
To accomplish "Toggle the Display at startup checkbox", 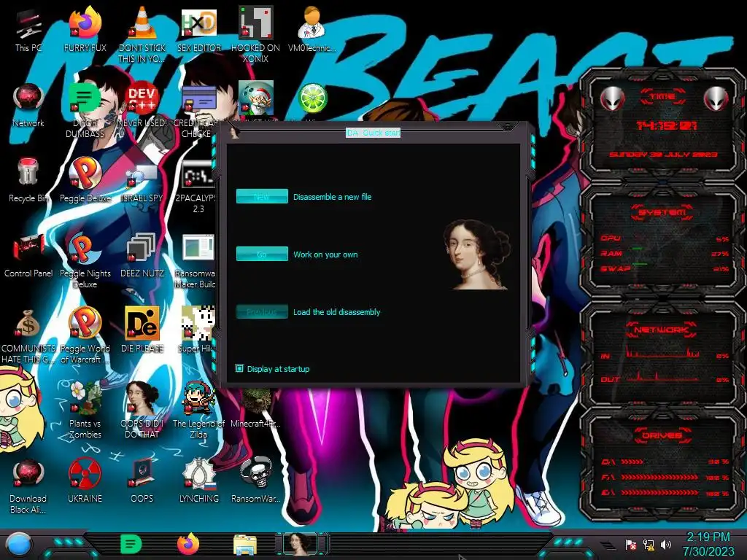I will point(239,368).
